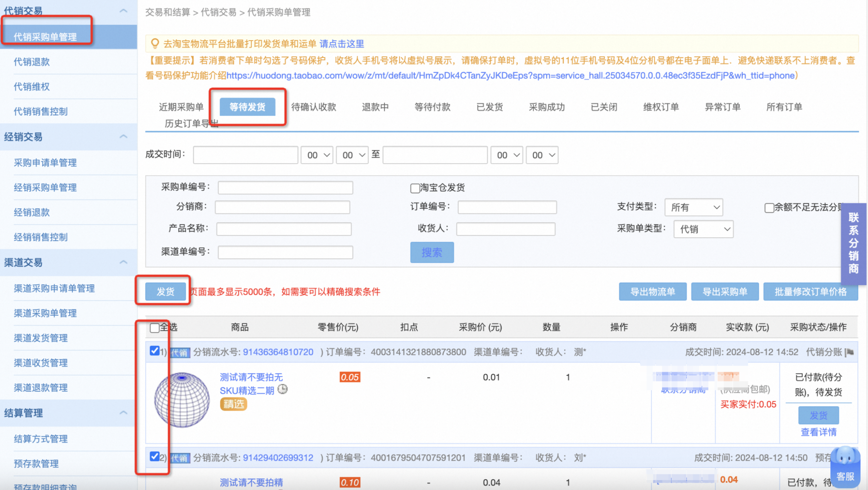Image resolution: width=868 pixels, height=490 pixels.
Task: Open the 客服 customer service mascot
Action: point(846,467)
